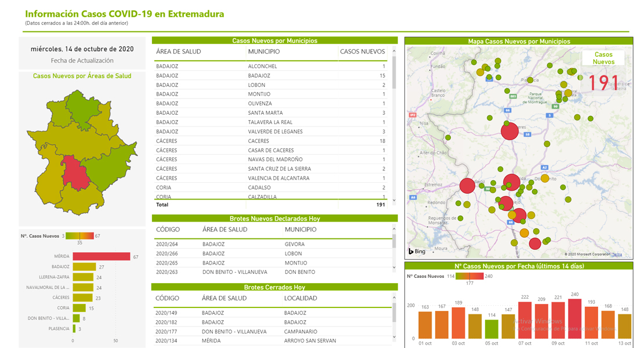Click the red Mérida area on Extremadura map
This screenshot has height=348, width=644.
coord(76,172)
